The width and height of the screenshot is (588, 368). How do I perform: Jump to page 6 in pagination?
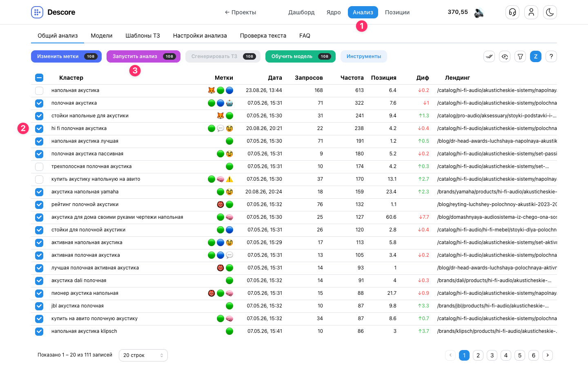coord(534,355)
